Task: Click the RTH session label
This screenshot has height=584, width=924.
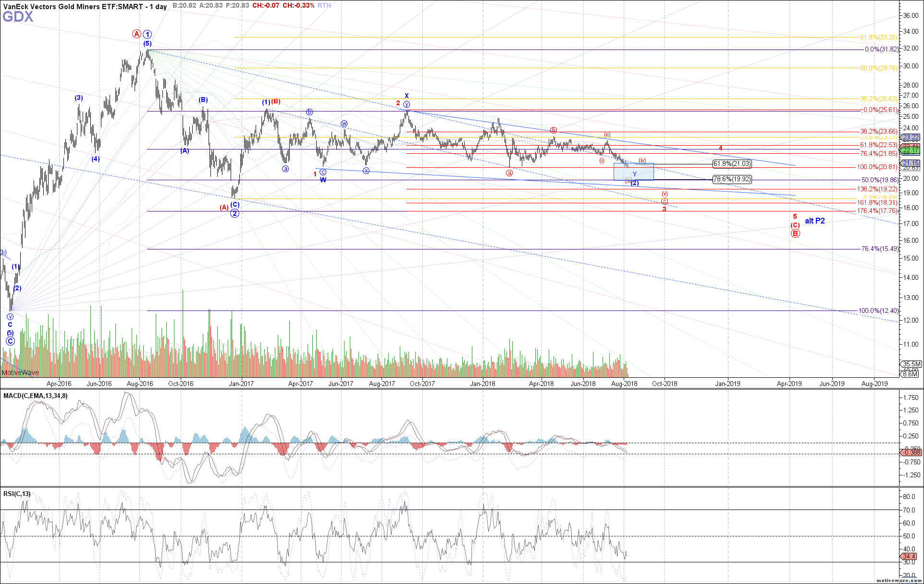Action: pos(324,5)
